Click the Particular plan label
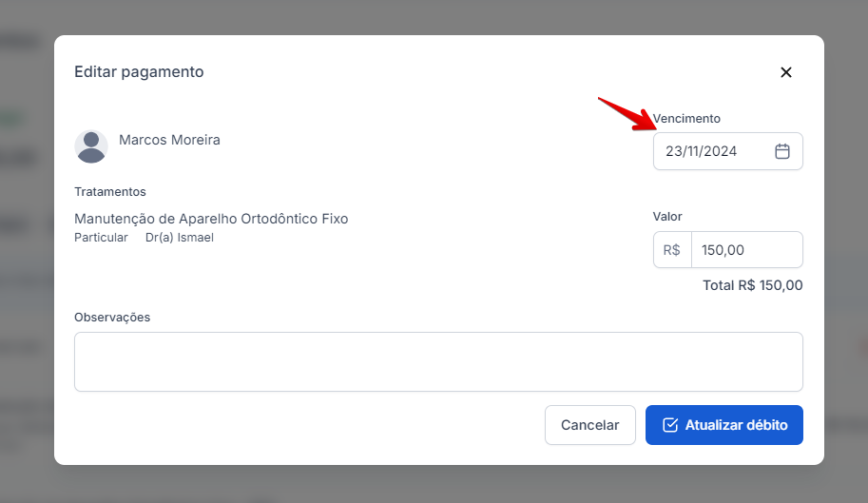 101,238
